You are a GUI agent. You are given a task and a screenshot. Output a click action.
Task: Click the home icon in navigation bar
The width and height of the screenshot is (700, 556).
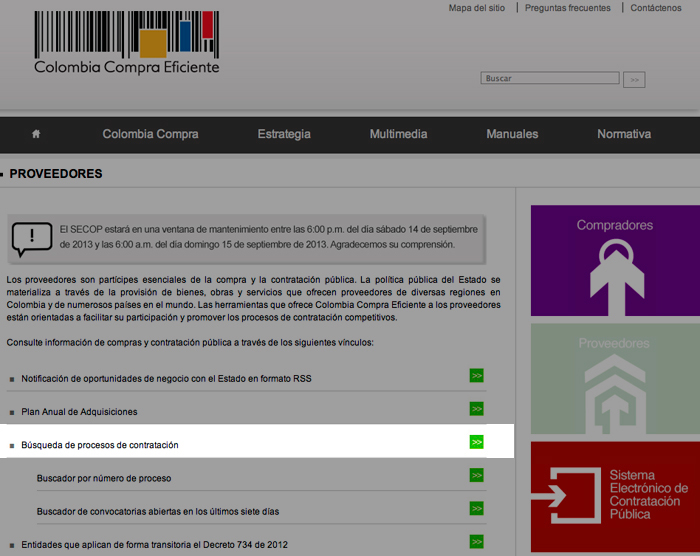click(x=36, y=134)
